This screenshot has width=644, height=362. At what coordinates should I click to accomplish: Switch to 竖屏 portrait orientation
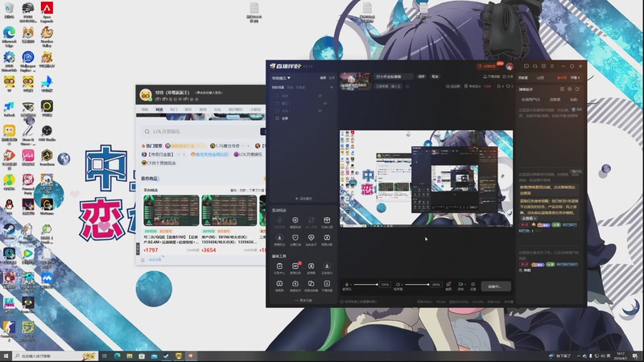coord(332,77)
